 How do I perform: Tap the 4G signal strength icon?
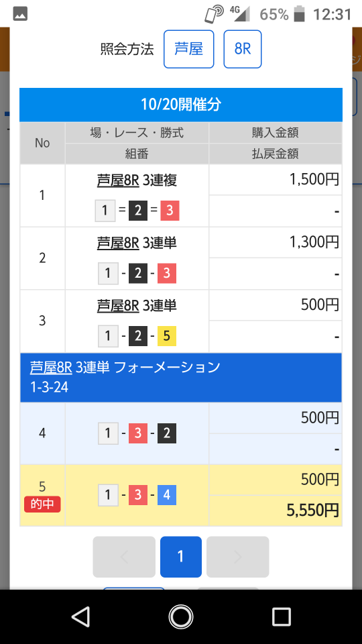tap(240, 13)
